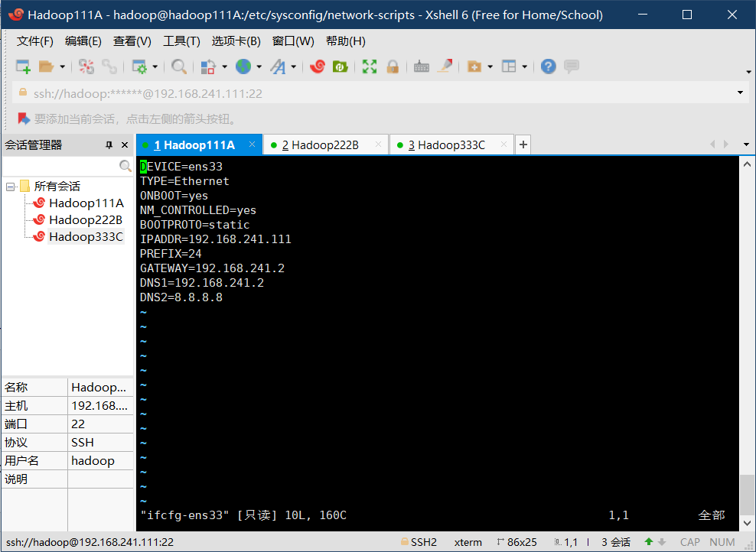Click the speech bubble feedback icon
This screenshot has width=756, height=552.
coord(572,67)
